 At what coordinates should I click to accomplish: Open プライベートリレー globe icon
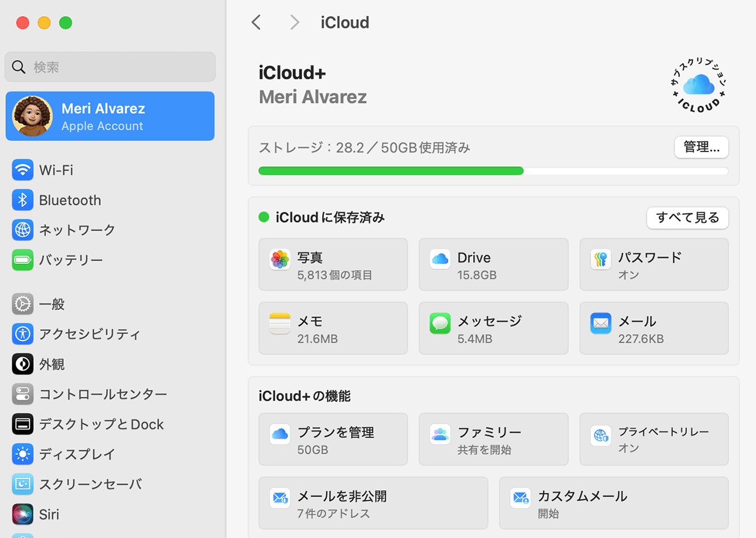[x=601, y=436]
